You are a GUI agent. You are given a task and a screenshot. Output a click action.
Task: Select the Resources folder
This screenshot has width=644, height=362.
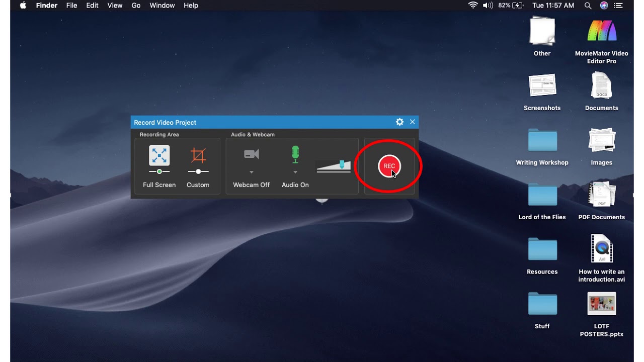point(542,256)
